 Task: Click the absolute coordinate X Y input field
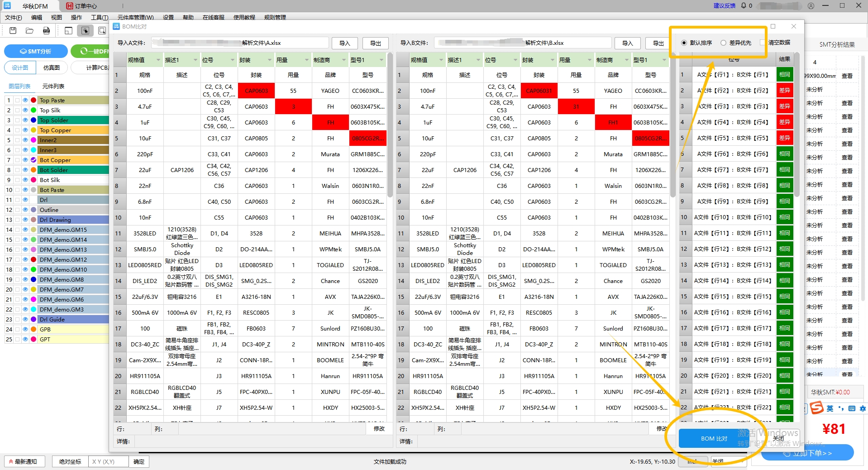[108, 461]
